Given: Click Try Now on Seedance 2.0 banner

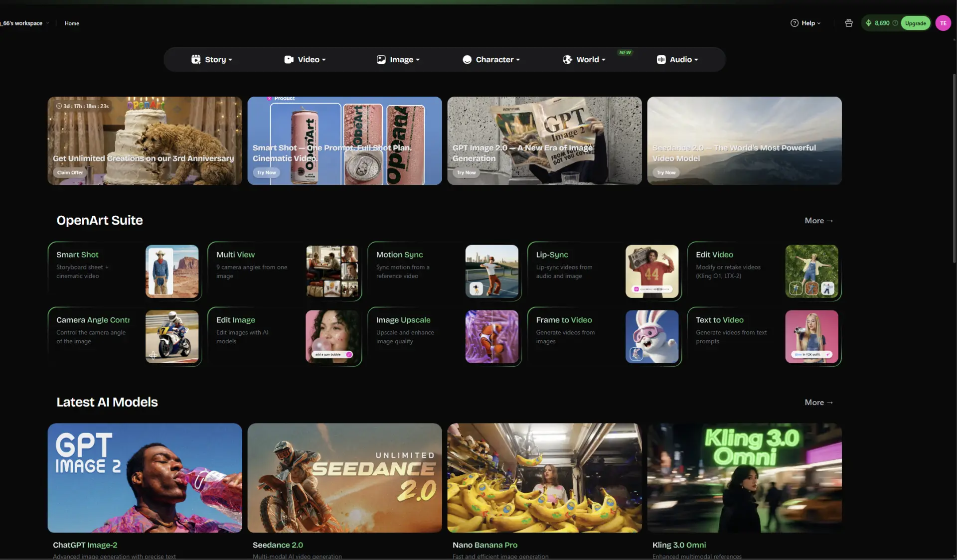Looking at the screenshot, I should (666, 172).
